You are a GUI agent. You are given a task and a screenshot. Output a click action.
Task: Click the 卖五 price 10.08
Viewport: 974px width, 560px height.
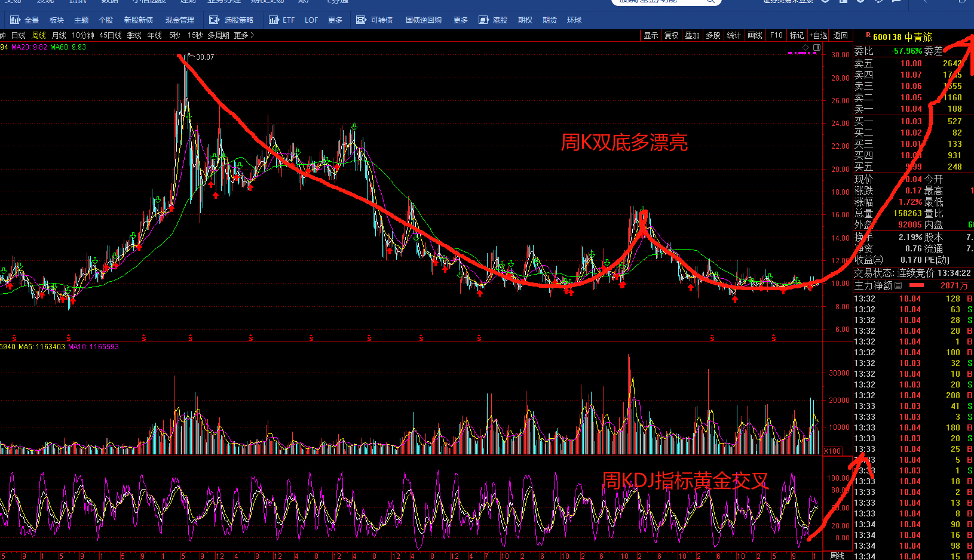pyautogui.click(x=911, y=63)
